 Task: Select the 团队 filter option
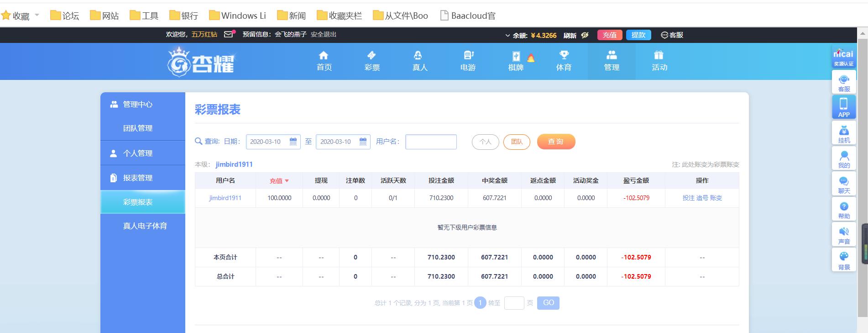517,142
